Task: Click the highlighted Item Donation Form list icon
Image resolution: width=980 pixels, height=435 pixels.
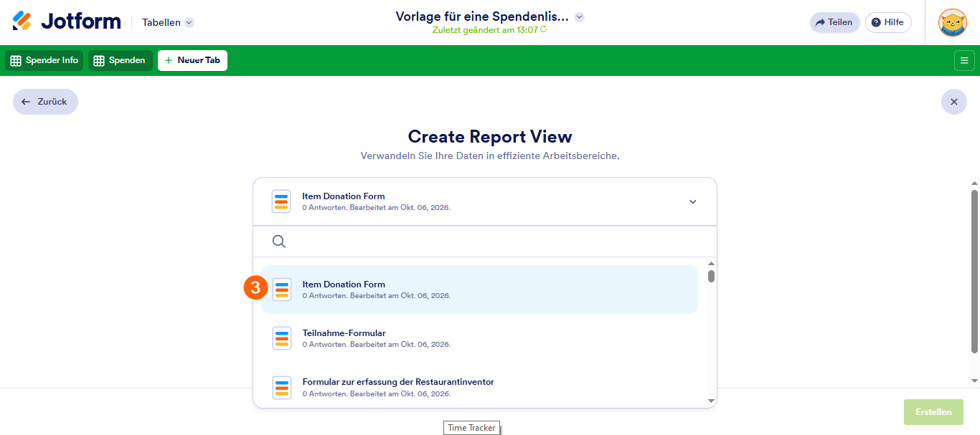Action: 282,290
